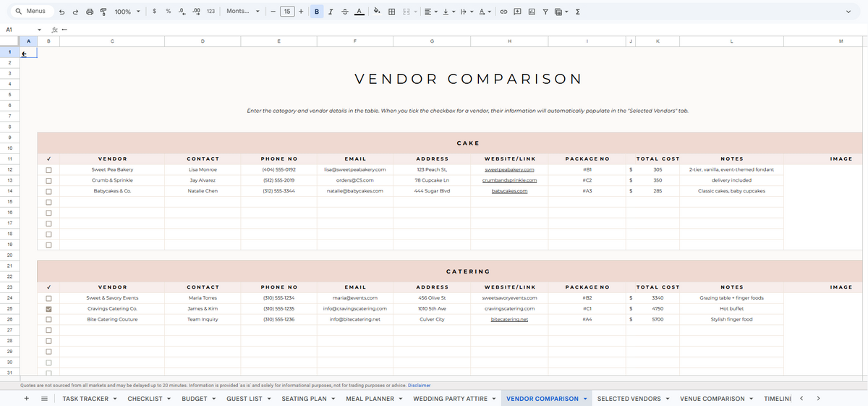The image size is (868, 406).
Task: Click the Redo icon
Action: point(76,12)
